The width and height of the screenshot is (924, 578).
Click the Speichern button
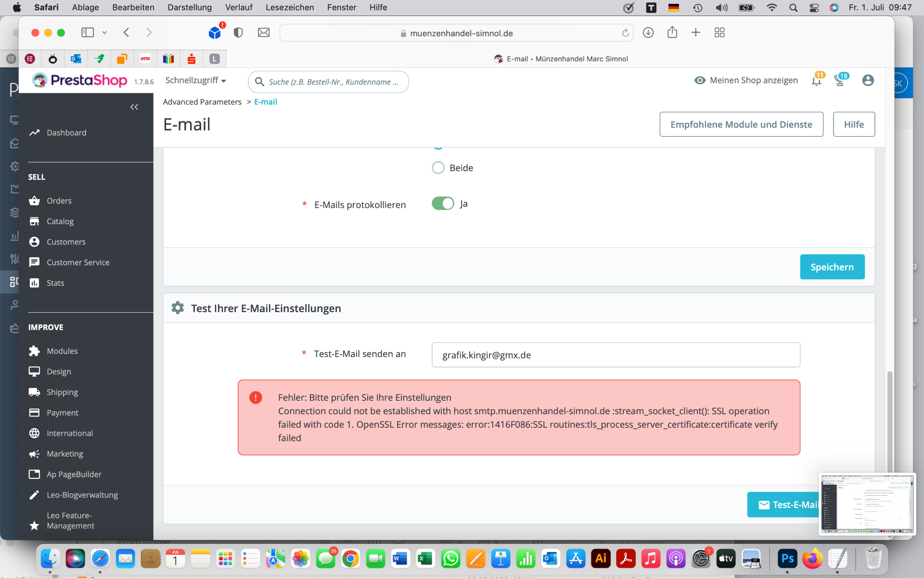832,267
